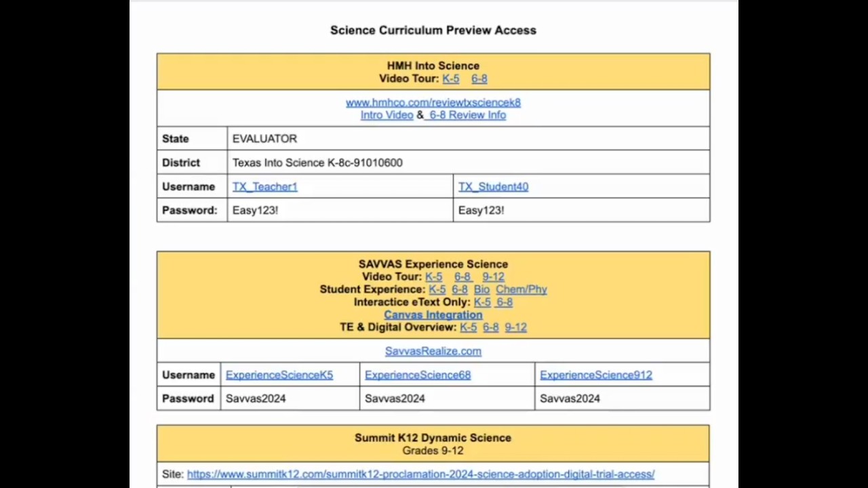
Task: Click the TE & Digital Overview: label
Action: coord(398,327)
